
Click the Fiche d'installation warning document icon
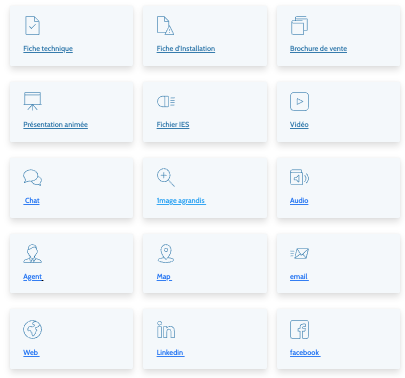pyautogui.click(x=165, y=25)
